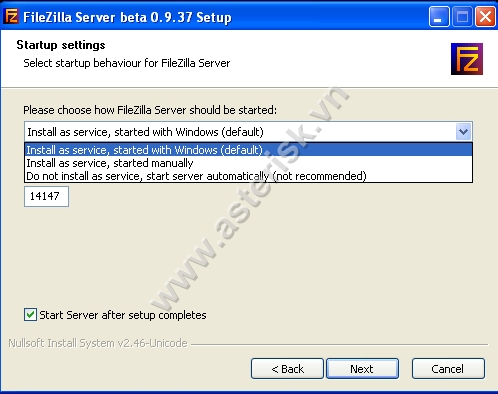
Task: Proceed with the Next button
Action: pos(362,369)
